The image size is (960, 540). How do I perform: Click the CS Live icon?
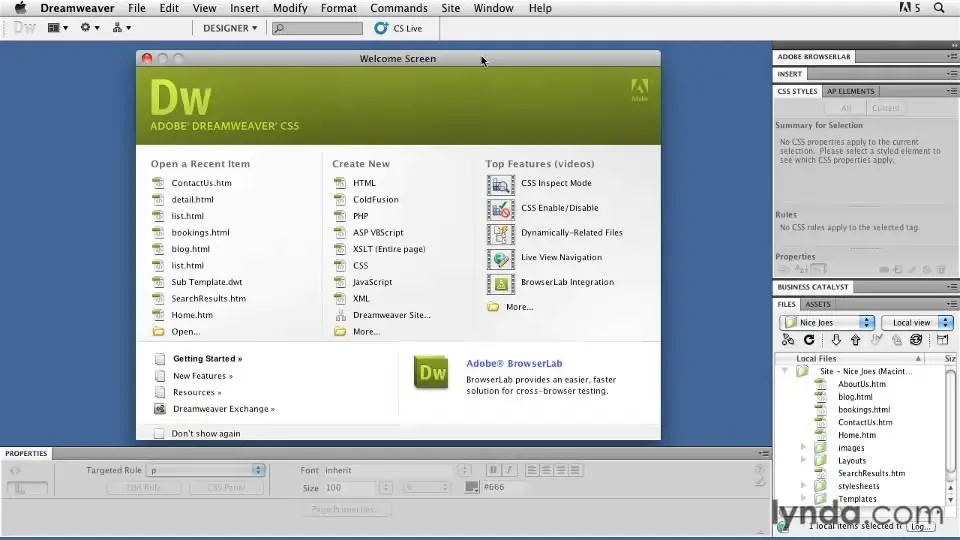[x=381, y=28]
